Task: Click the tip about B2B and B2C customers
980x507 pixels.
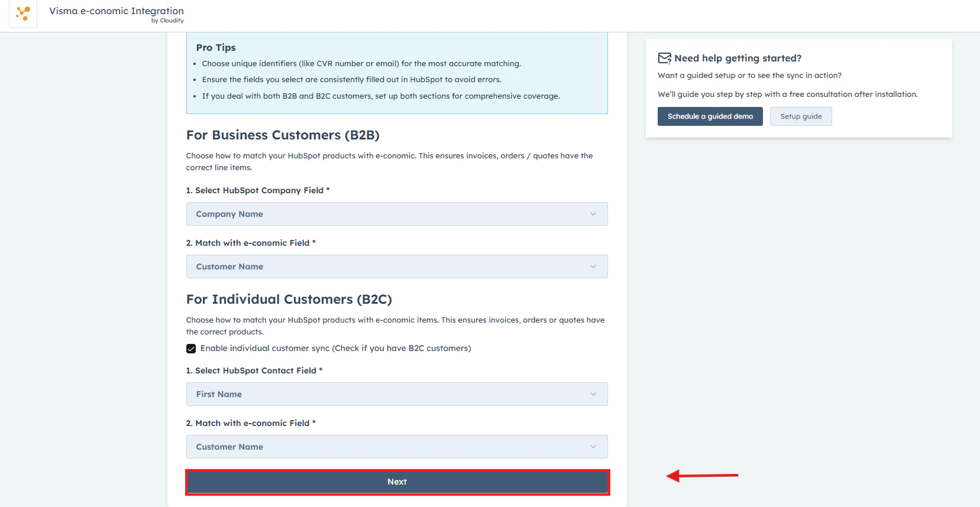Action: [381, 96]
